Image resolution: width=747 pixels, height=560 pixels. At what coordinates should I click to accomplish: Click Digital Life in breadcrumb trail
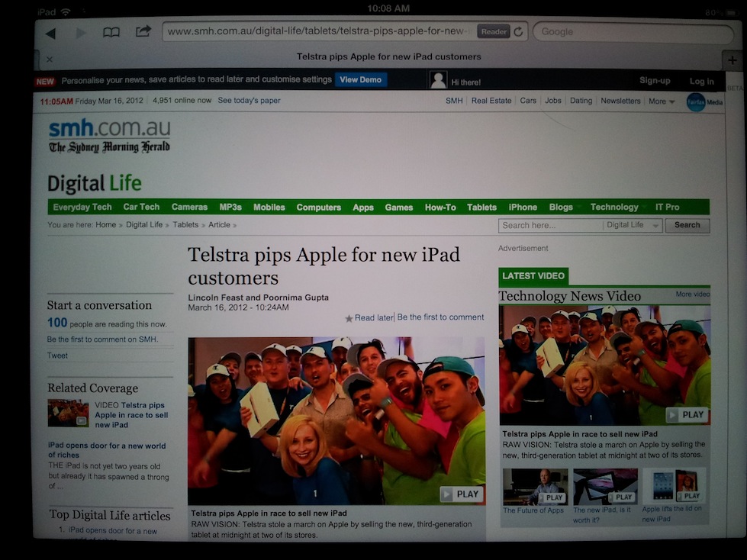click(144, 224)
